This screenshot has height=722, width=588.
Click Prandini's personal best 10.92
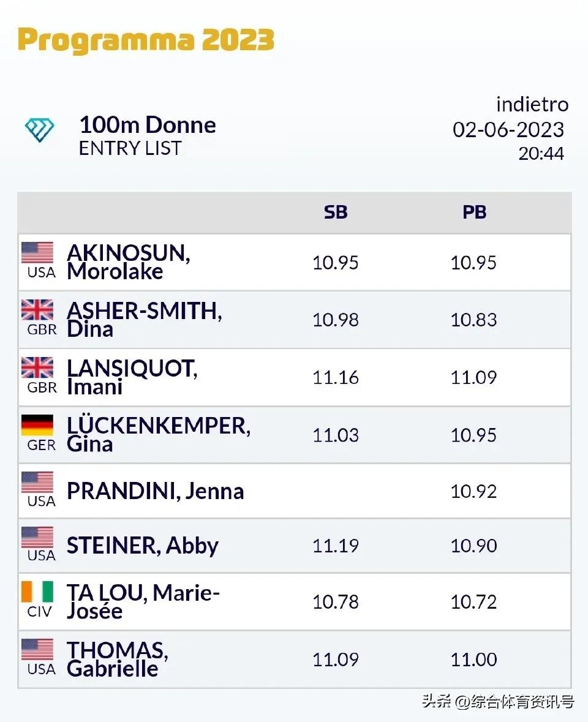tap(473, 491)
